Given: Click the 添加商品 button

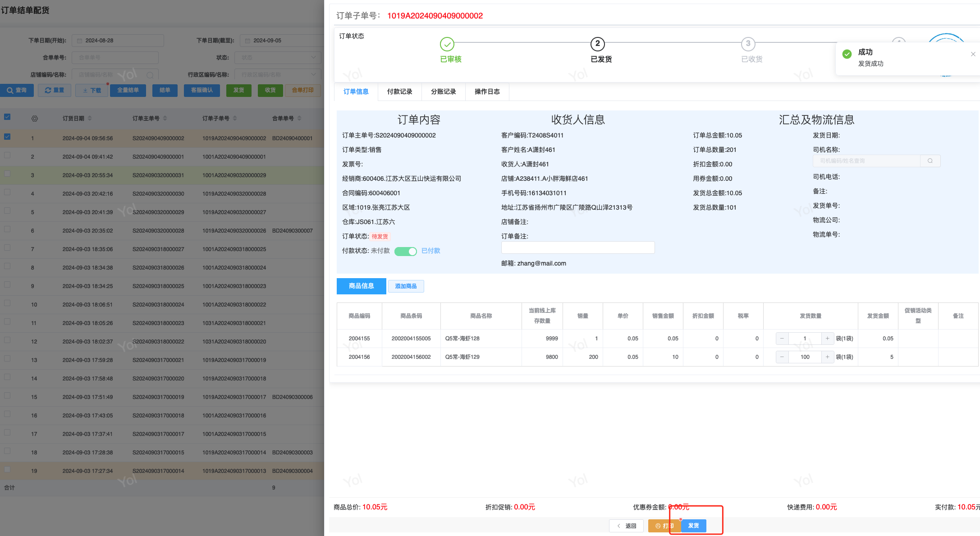Looking at the screenshot, I should [x=406, y=286].
